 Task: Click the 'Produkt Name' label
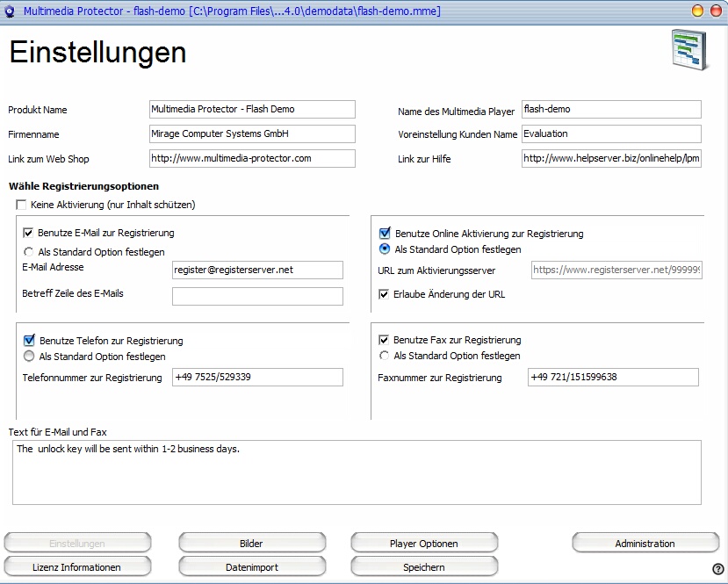pyautogui.click(x=38, y=110)
